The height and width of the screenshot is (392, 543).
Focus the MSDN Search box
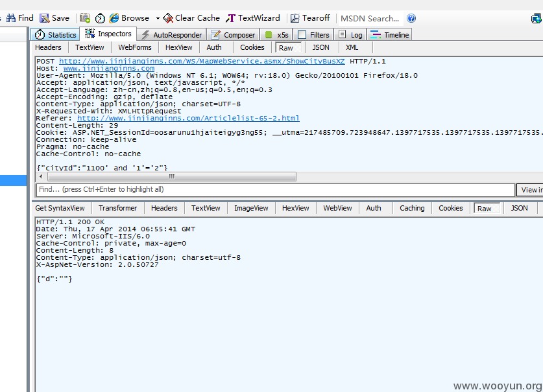point(370,18)
